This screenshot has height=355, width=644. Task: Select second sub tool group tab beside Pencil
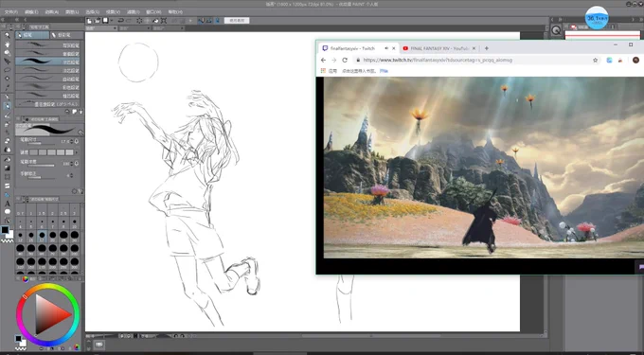click(x=65, y=35)
